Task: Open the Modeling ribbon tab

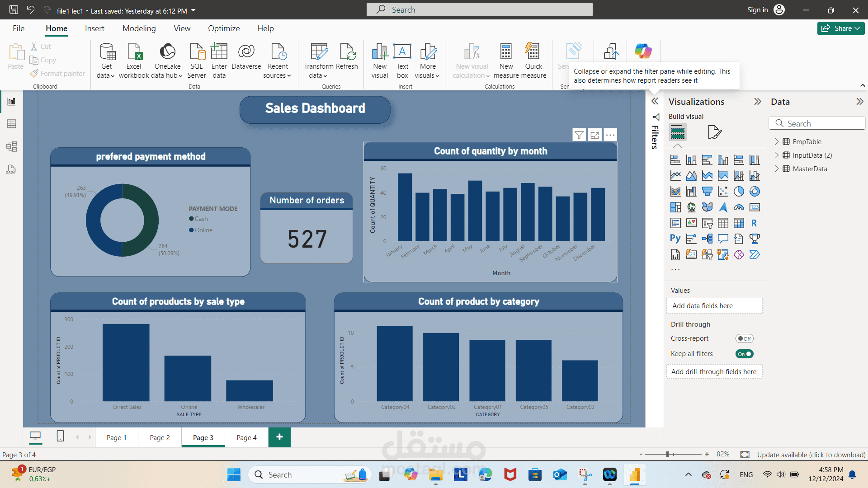Action: click(139, 28)
